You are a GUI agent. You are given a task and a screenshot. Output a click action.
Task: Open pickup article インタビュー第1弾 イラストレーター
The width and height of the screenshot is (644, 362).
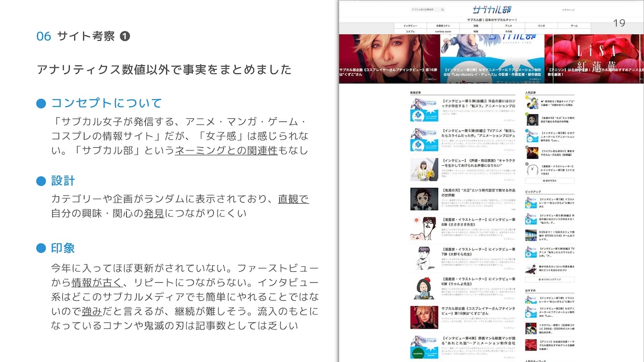(557, 203)
